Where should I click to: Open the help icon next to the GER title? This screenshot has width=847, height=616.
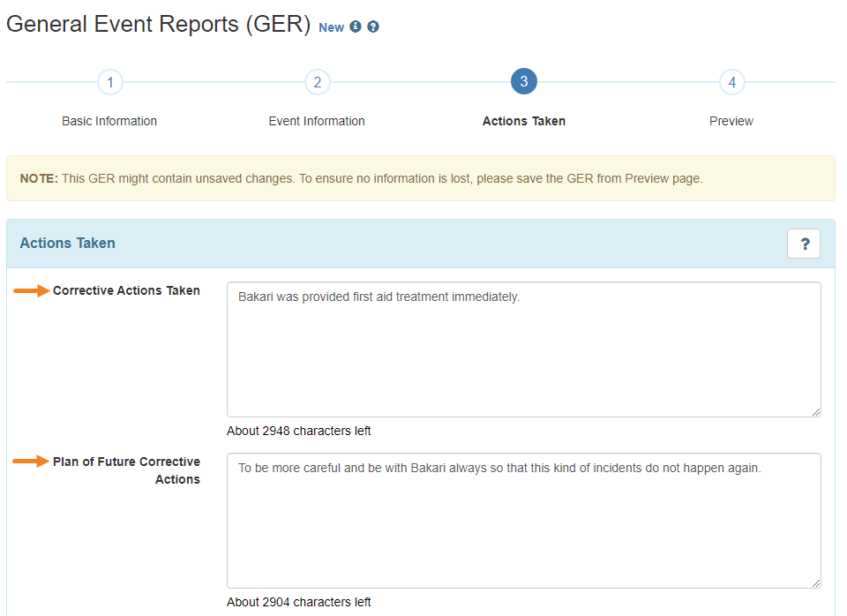tap(372, 26)
